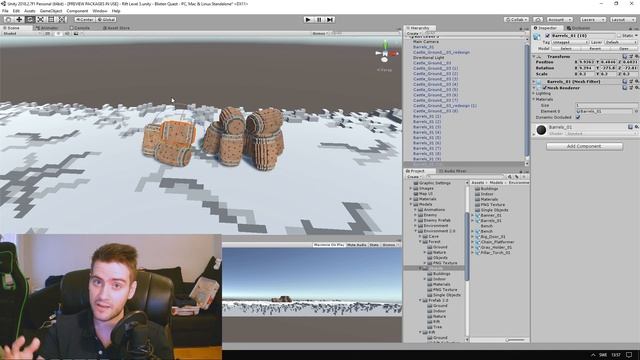This screenshot has width=640, height=360.
Task: Toggle scene lighting icon in Scene toolbar
Action: point(59,33)
